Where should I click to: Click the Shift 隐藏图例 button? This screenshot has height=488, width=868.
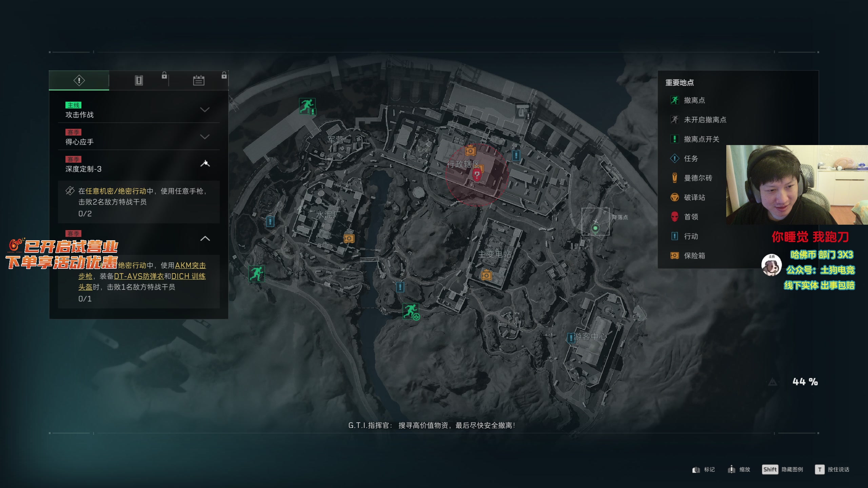(783, 469)
